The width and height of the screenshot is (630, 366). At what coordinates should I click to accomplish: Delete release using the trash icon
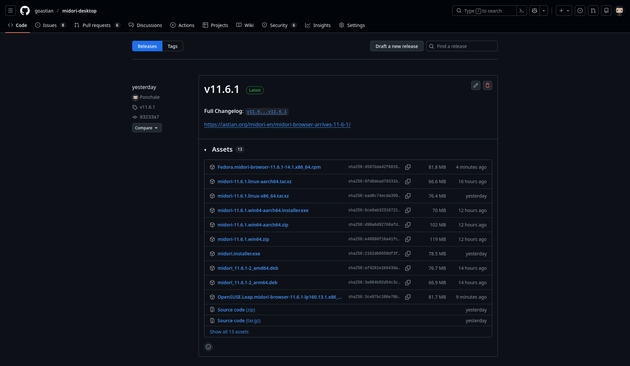coord(487,85)
